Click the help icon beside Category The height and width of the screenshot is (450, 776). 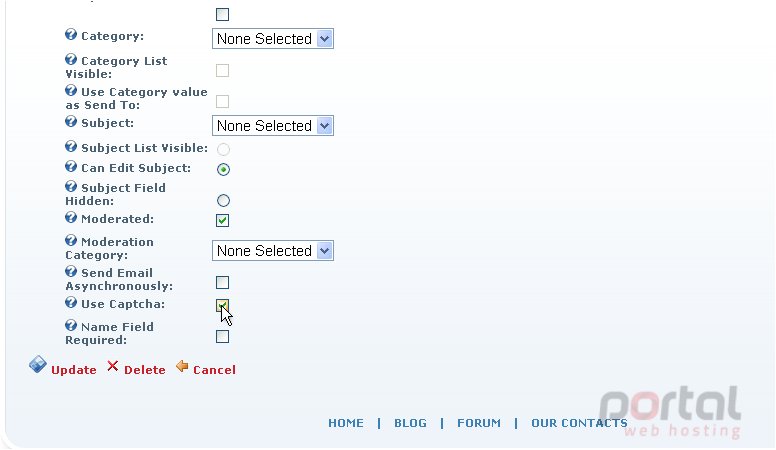71,35
